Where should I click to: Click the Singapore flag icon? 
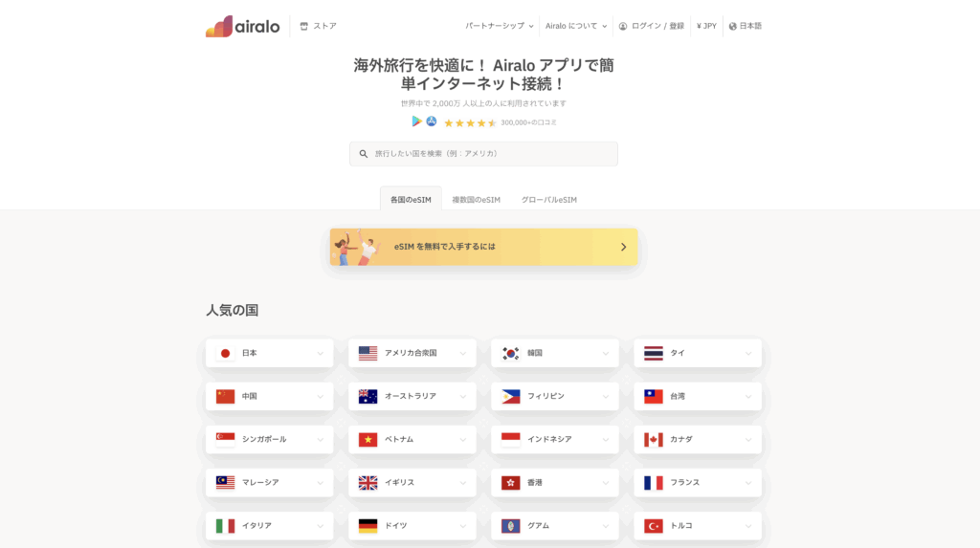pyautogui.click(x=225, y=439)
